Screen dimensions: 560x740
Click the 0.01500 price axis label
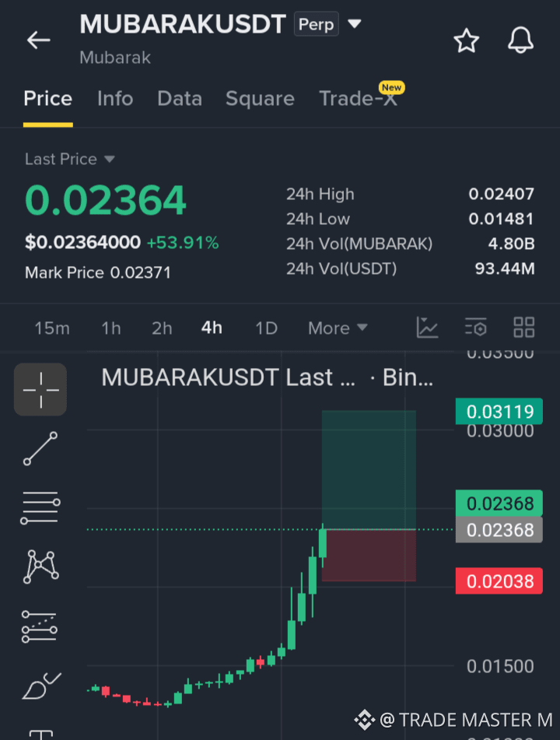[500, 666]
